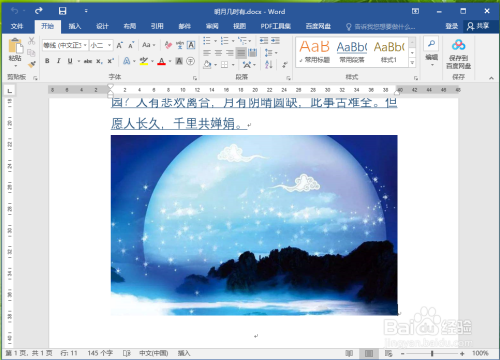Insert enclosed character with circled icon
Screen dimensions: 500x360
click(190, 61)
